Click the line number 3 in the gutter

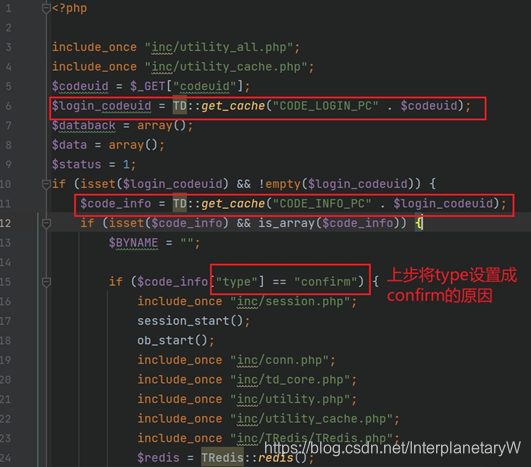pos(8,47)
